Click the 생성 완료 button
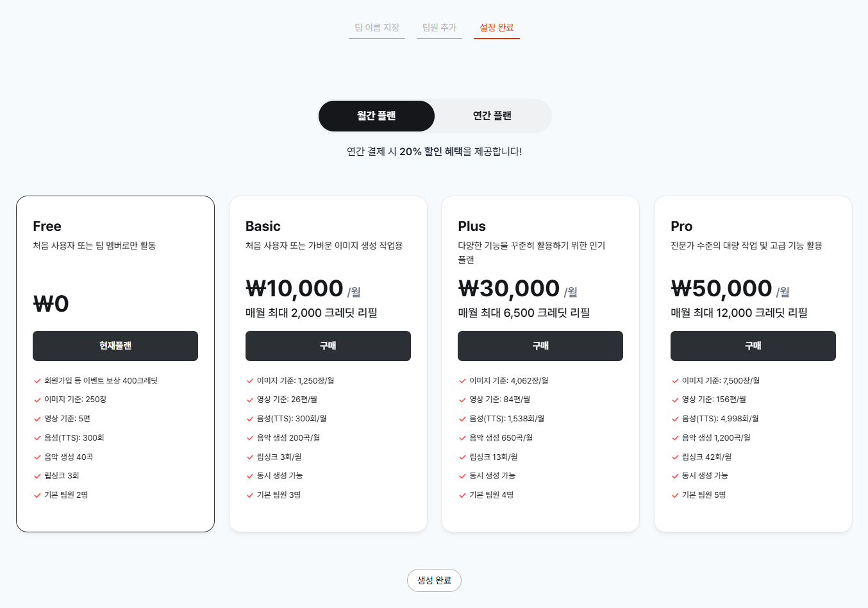Screen dimensions: 868x608 pos(434,580)
